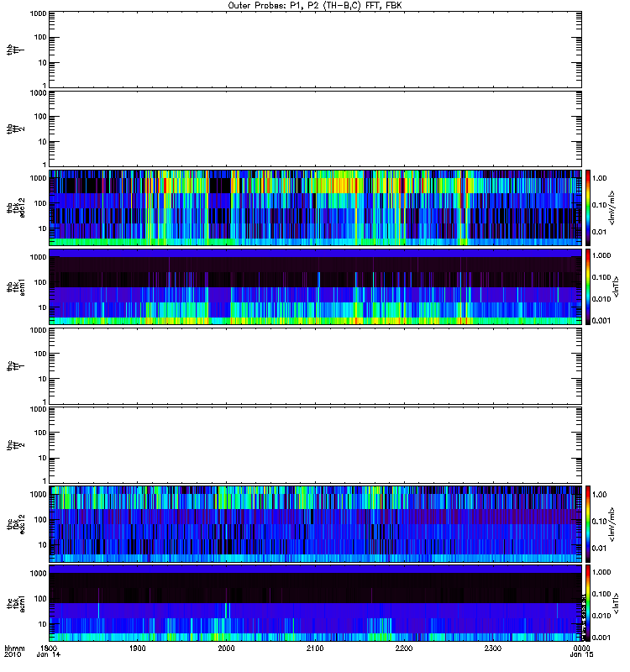
Task: Click the '1800 Jan 14' time axis label
Action: [49, 651]
